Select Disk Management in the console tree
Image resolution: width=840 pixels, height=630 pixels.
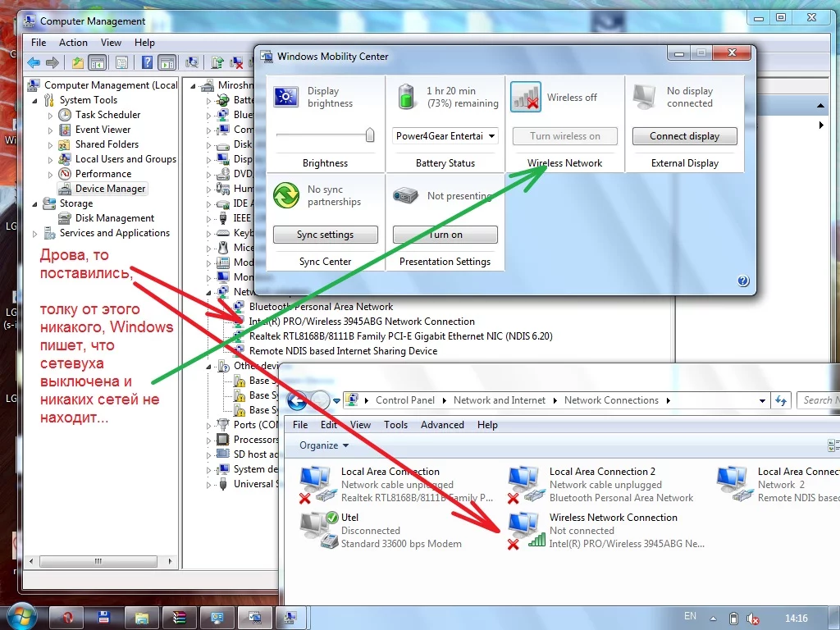tap(115, 218)
